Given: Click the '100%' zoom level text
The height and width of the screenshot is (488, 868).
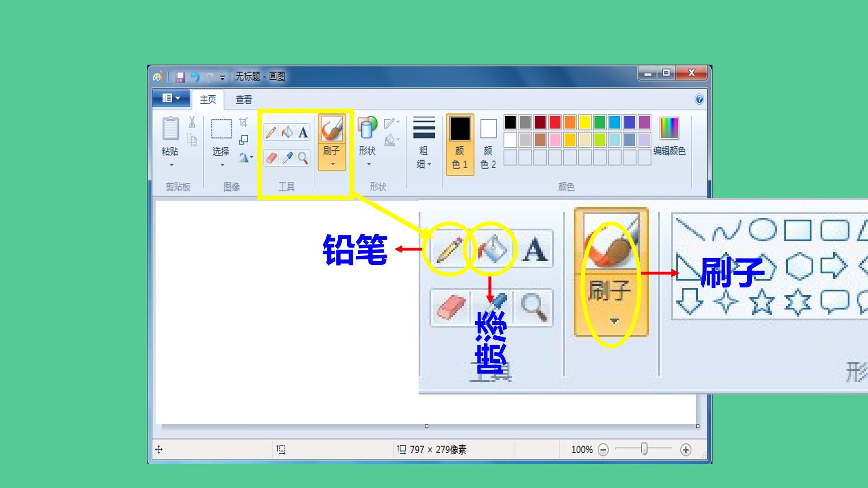Looking at the screenshot, I should click(x=582, y=450).
